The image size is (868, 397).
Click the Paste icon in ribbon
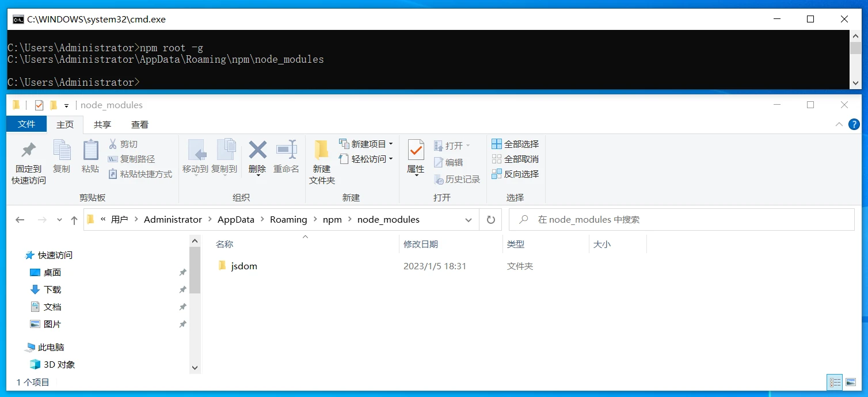pyautogui.click(x=90, y=151)
